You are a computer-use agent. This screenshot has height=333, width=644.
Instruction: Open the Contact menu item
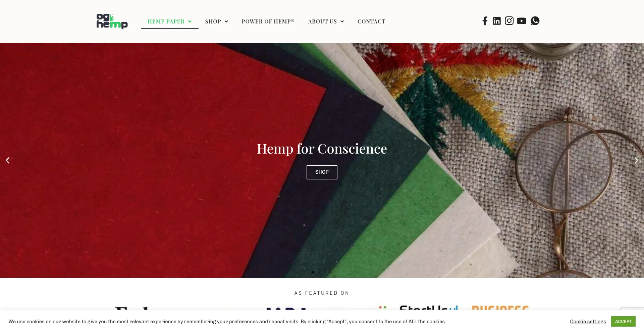pyautogui.click(x=371, y=21)
